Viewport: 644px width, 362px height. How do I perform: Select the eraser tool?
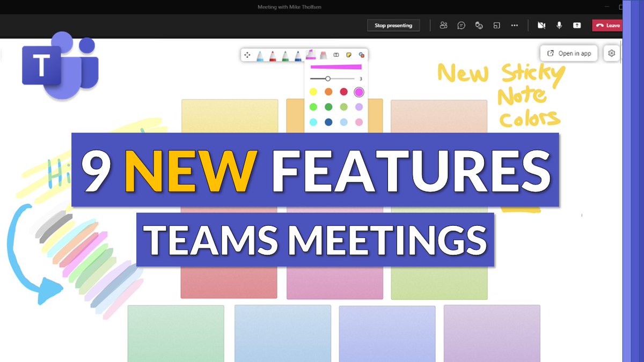coord(323,55)
